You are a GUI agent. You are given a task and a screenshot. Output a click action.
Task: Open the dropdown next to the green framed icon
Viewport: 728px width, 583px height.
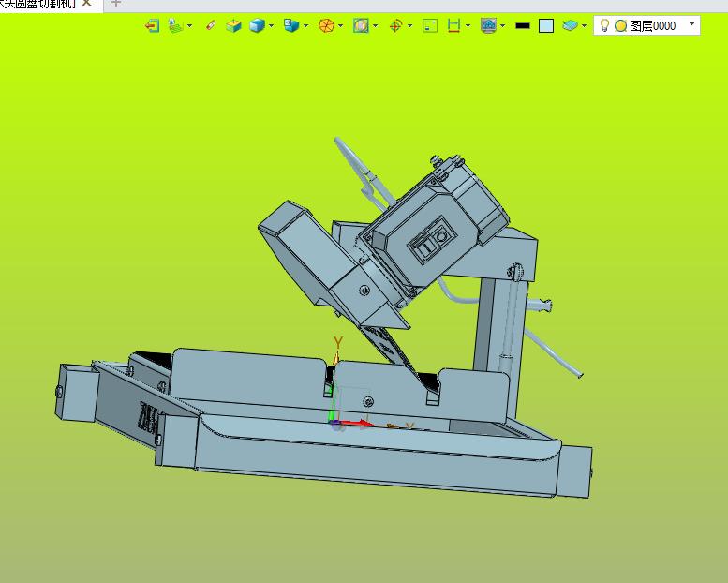(375, 26)
